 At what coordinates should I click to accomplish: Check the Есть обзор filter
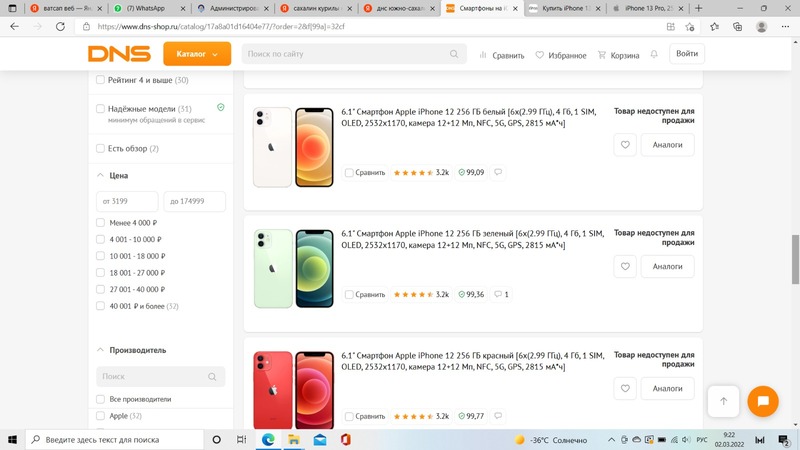(x=101, y=148)
